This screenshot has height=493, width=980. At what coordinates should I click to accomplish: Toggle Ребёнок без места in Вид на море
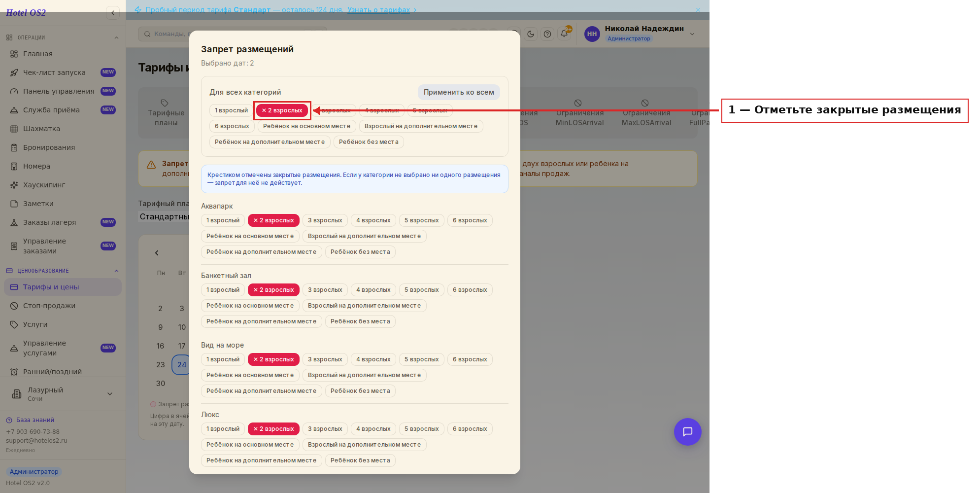(x=360, y=391)
